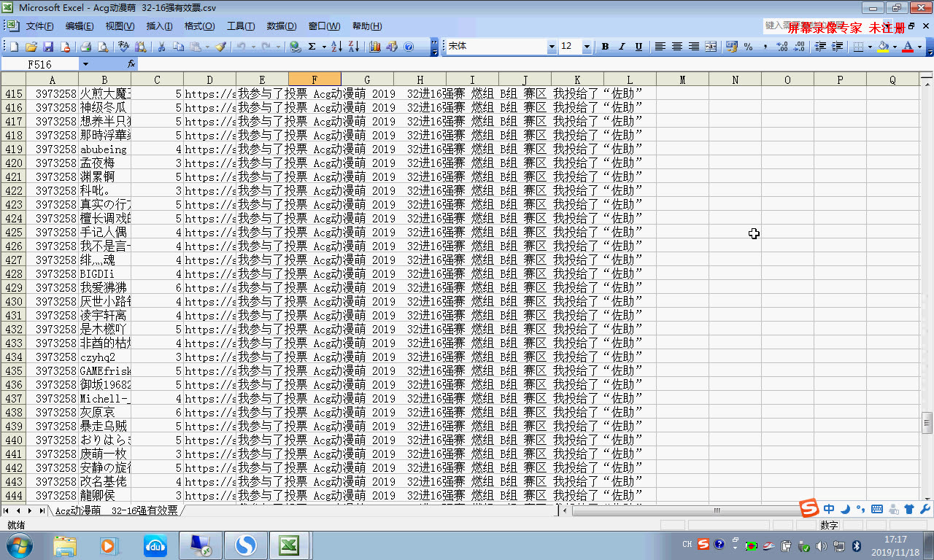Save the workbook using the floppy disk icon

[x=48, y=47]
